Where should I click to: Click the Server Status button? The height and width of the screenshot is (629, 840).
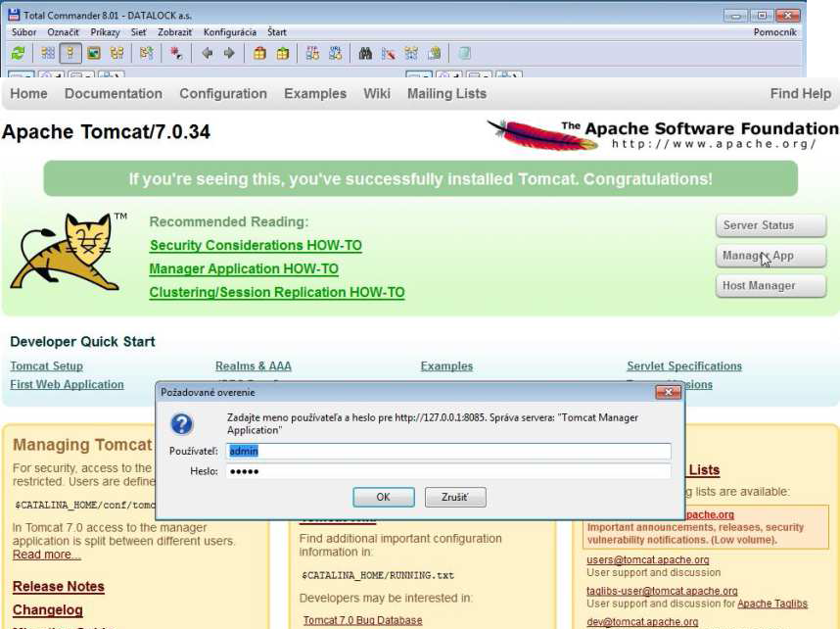click(770, 225)
